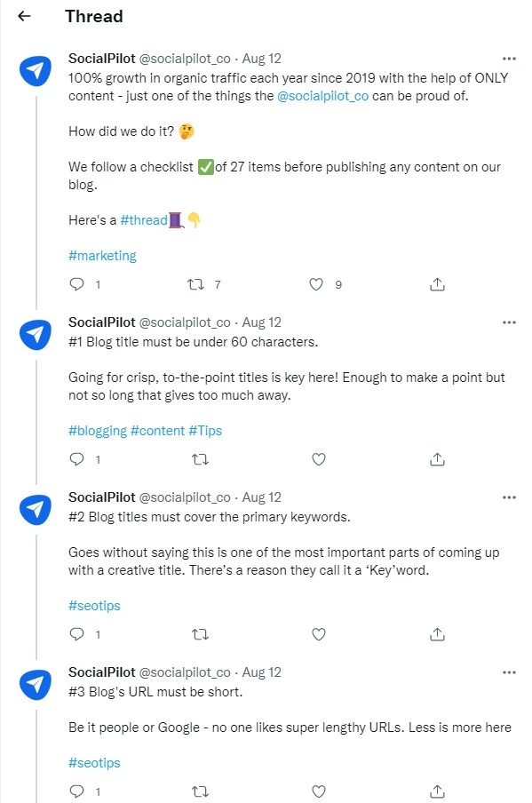Open the more options menu on tweet #3
This screenshot has width=532, height=803.
point(509,672)
